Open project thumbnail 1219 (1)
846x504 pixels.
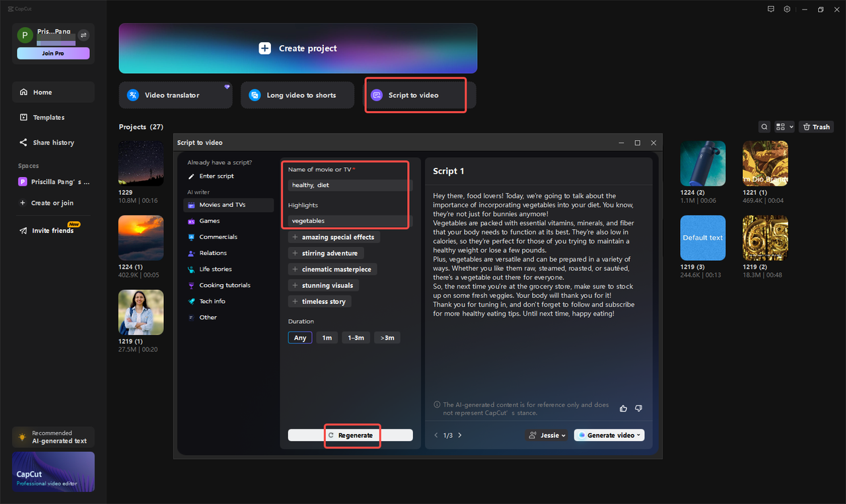pyautogui.click(x=141, y=312)
